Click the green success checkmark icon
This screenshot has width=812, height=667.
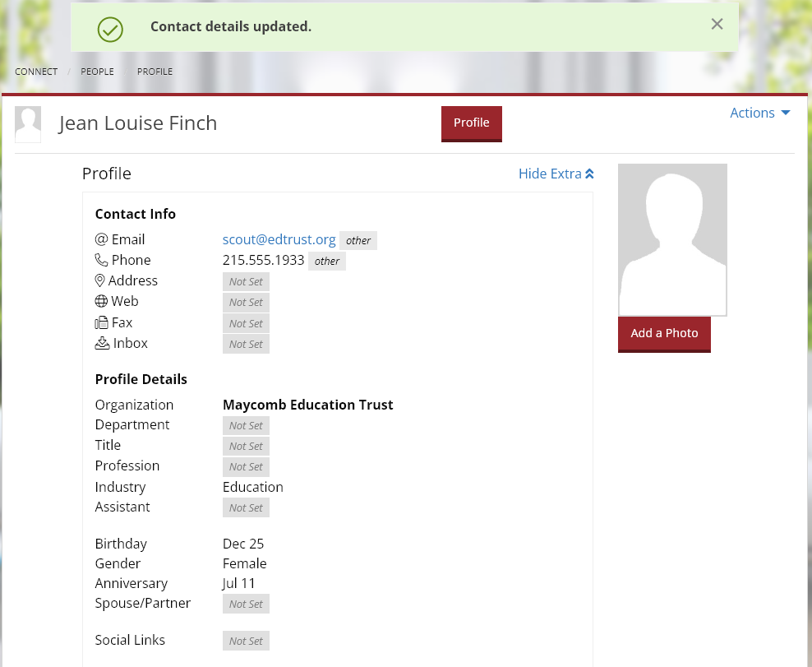109,30
